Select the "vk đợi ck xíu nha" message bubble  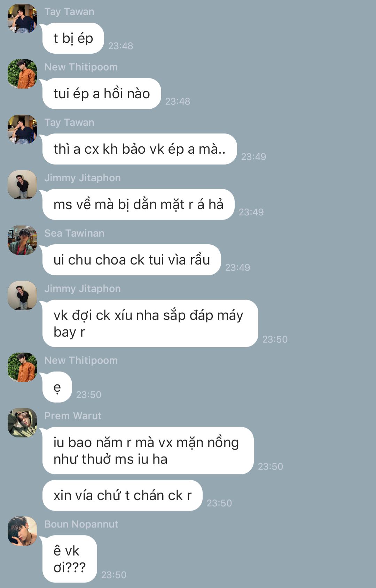tap(150, 323)
